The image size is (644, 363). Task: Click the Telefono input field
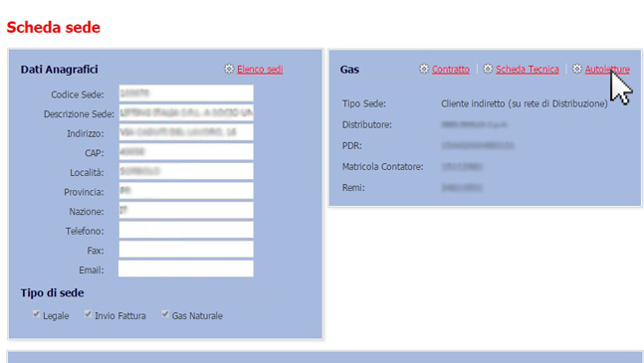coord(186,230)
